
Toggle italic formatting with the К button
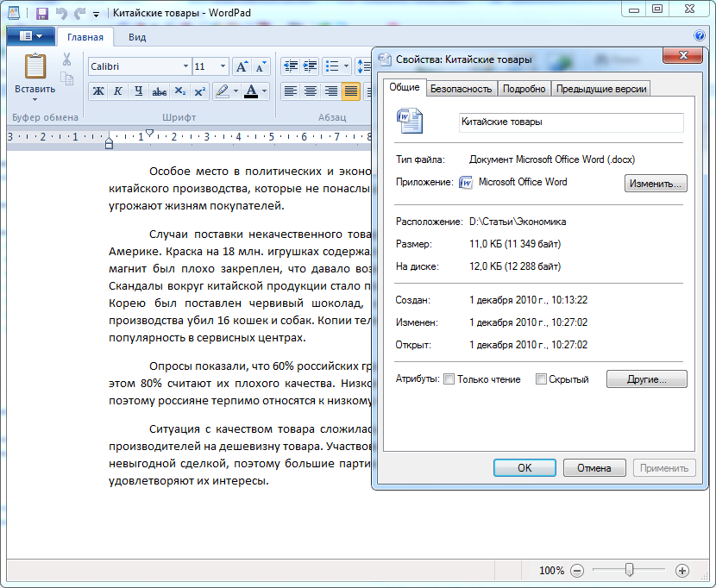coord(117,91)
